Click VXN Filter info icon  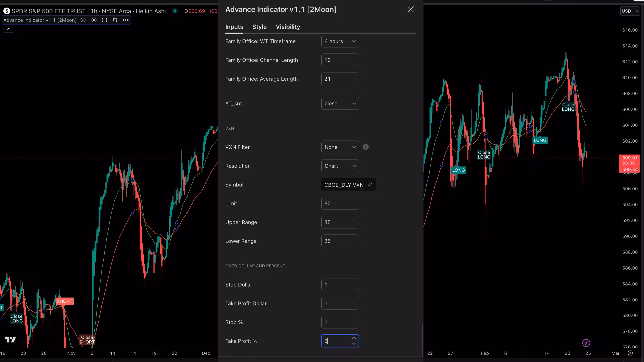[x=365, y=147]
